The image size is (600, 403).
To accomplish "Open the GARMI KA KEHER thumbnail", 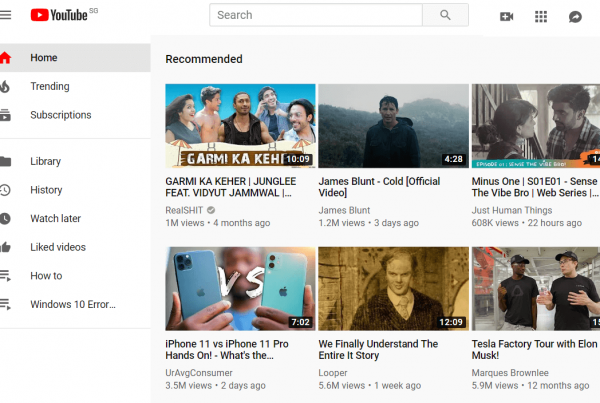I will pos(240,126).
